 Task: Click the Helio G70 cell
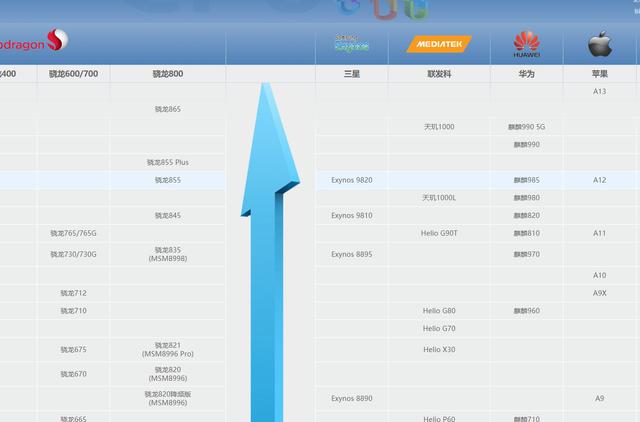pyautogui.click(x=439, y=329)
